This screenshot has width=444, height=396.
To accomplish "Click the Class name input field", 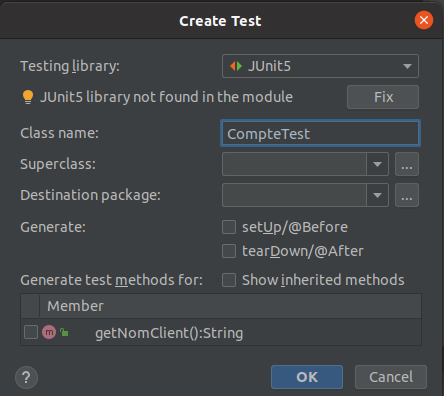I will click(320, 133).
